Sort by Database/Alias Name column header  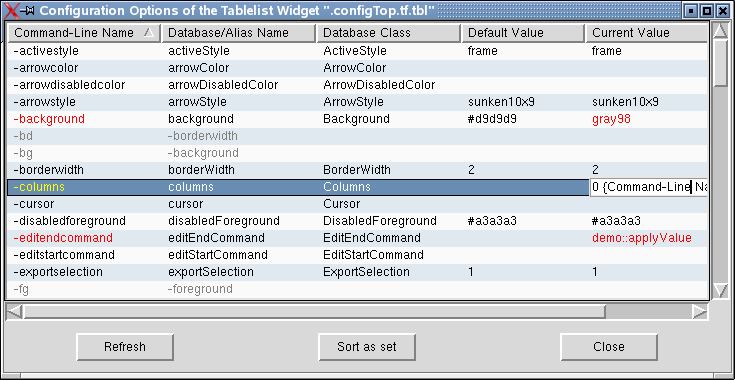(239, 33)
